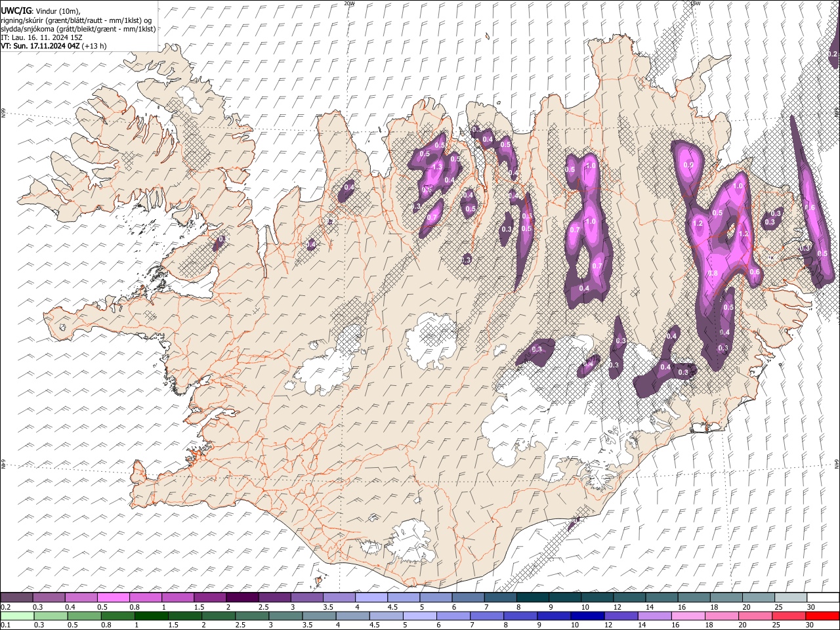Image resolution: width=840 pixels, height=630 pixels.
Task: Pick the light purple 14 rain legend swatch
Action: 654,616
